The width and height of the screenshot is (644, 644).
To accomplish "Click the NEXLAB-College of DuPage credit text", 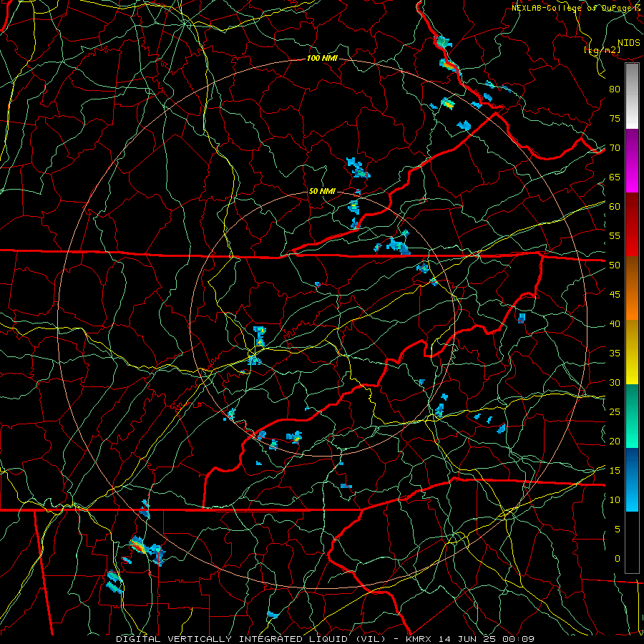I will click(x=577, y=8).
